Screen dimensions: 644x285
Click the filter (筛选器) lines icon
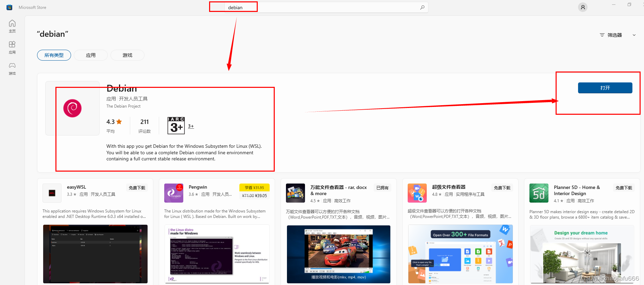point(602,35)
